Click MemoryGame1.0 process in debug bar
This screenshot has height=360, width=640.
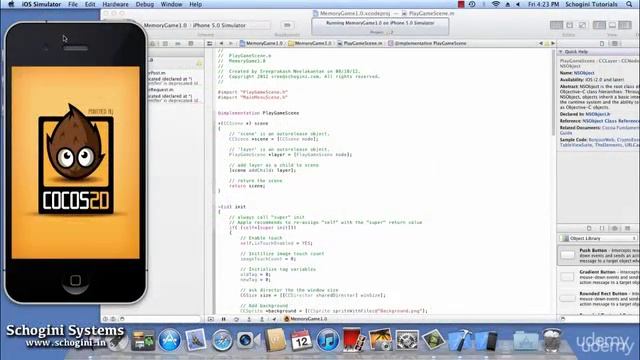pos(305,319)
